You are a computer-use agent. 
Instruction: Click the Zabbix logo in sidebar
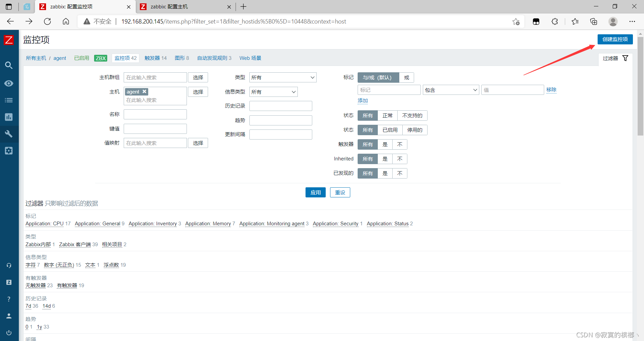pyautogui.click(x=9, y=40)
